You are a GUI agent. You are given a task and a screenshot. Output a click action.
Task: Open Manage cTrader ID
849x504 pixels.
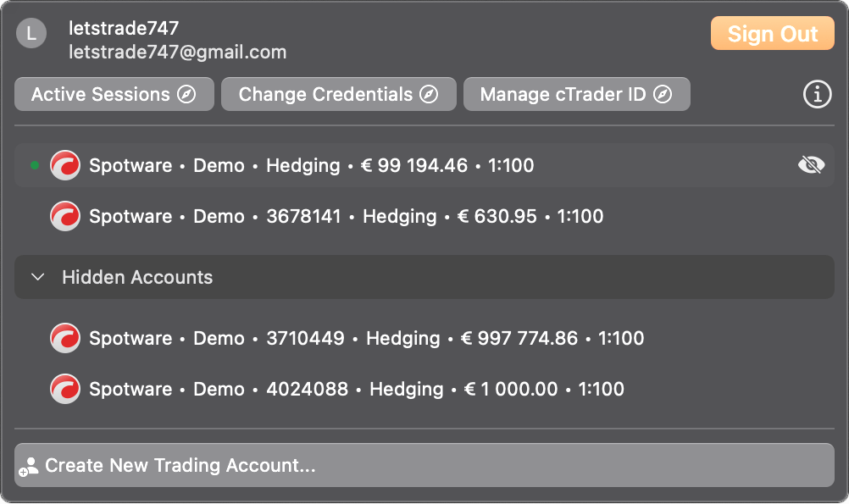tap(577, 94)
